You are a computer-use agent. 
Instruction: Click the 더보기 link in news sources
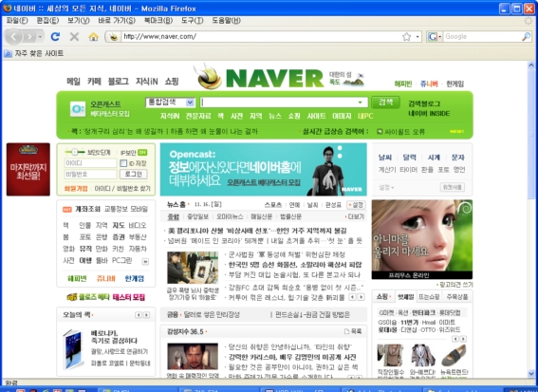(x=355, y=216)
